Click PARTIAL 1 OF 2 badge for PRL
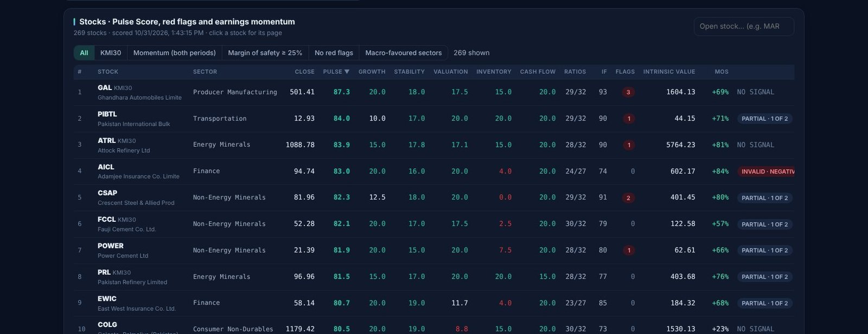Image resolution: width=868 pixels, height=334 pixels. pyautogui.click(x=764, y=277)
